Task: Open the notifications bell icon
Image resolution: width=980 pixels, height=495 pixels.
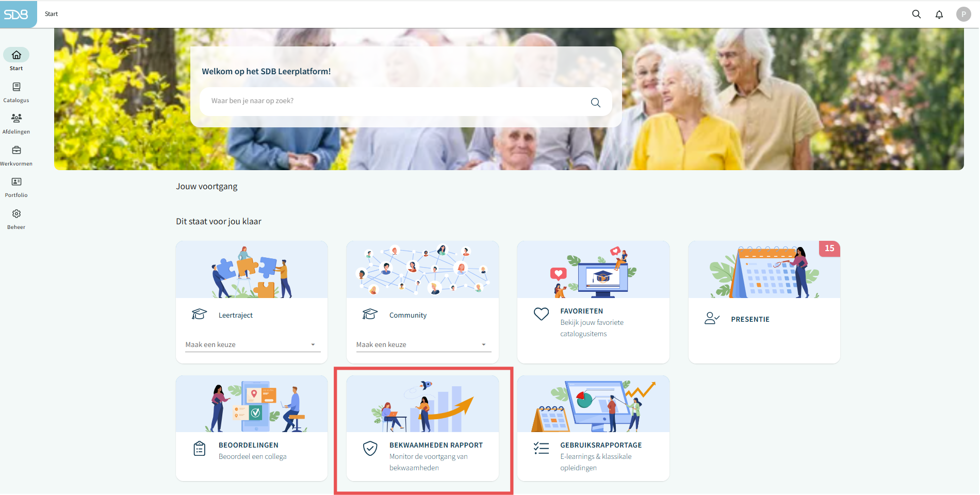Action: 939,14
